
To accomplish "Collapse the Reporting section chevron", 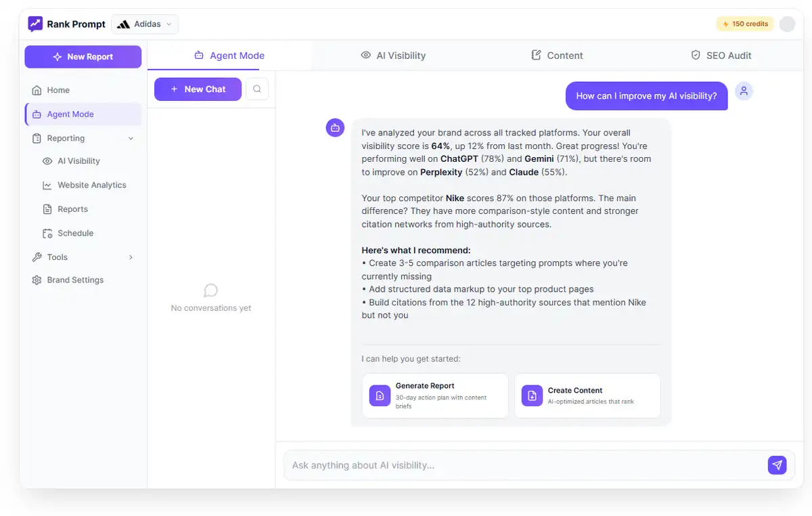I will [131, 138].
